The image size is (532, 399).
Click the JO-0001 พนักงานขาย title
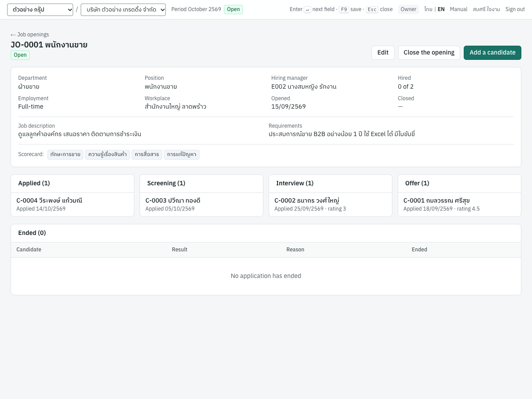tap(49, 44)
